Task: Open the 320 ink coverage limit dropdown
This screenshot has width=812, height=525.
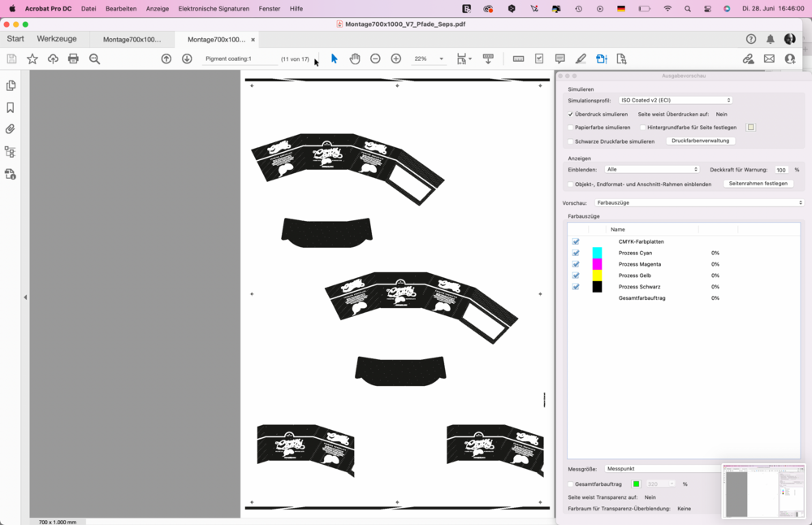Action: click(659, 484)
